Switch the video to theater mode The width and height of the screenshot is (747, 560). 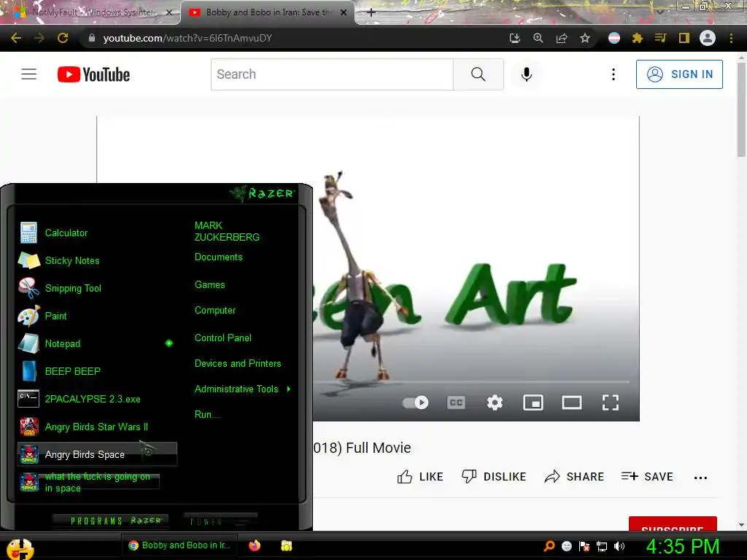click(x=572, y=402)
